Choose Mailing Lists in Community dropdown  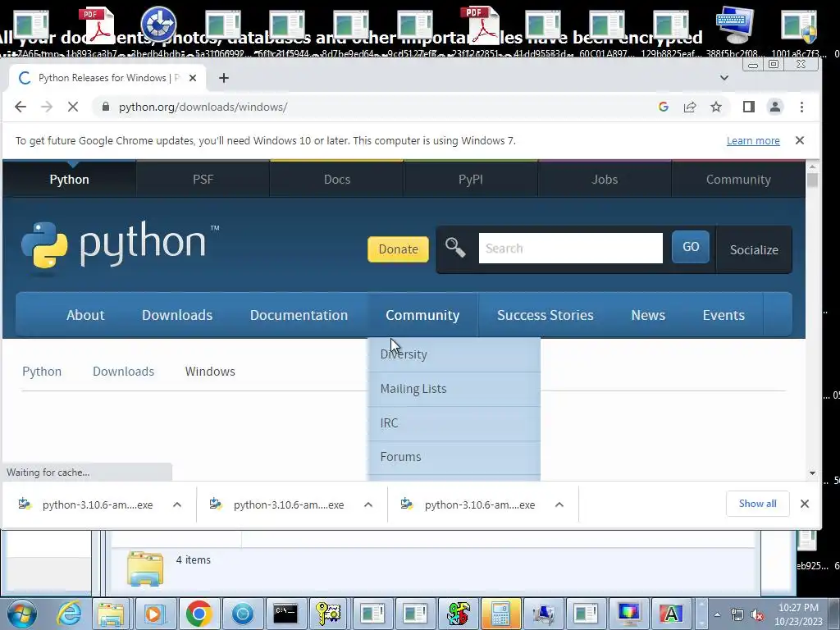pyautogui.click(x=454, y=389)
